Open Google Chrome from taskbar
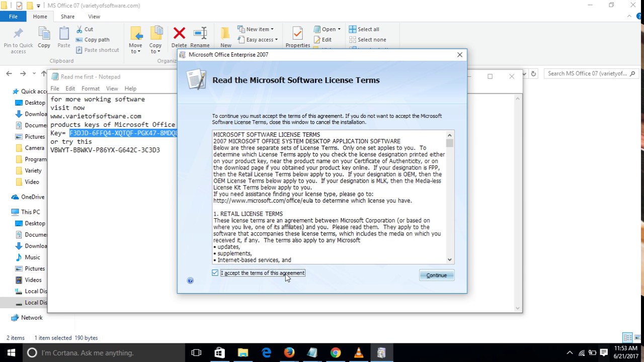 click(335, 352)
